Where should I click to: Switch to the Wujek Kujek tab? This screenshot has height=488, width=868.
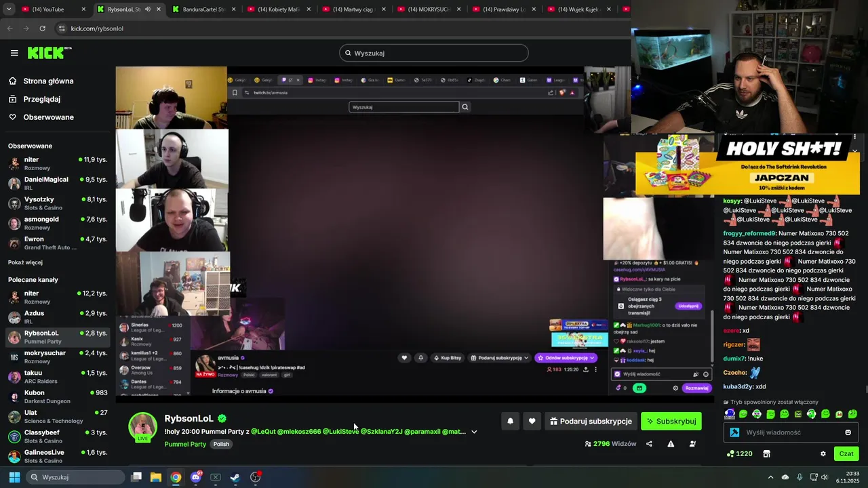(x=578, y=9)
